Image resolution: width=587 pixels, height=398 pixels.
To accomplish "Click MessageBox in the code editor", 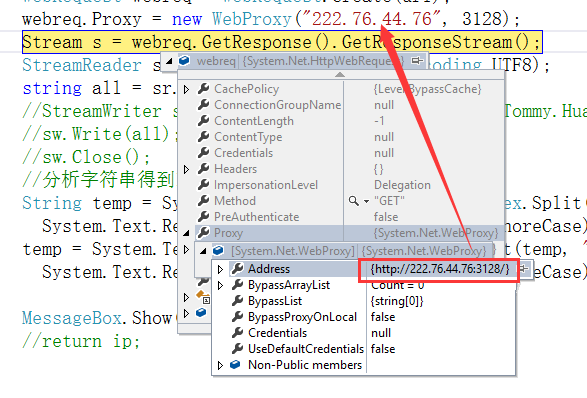I will (72, 318).
